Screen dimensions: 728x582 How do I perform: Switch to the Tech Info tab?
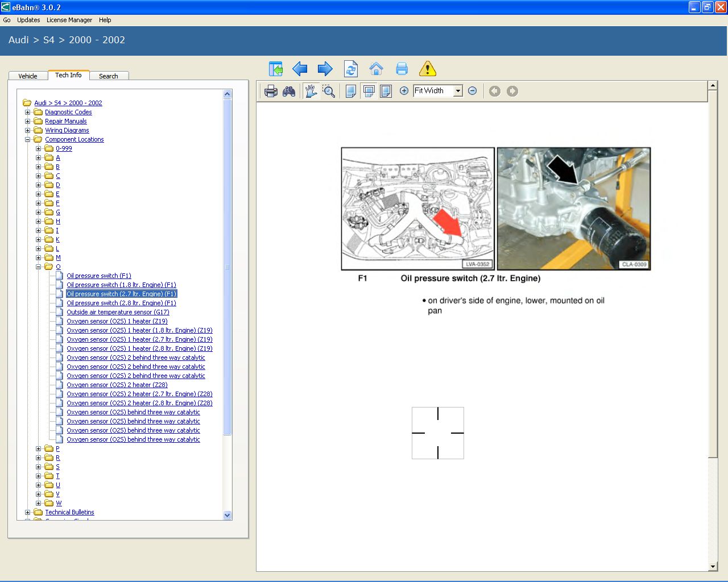coord(68,75)
